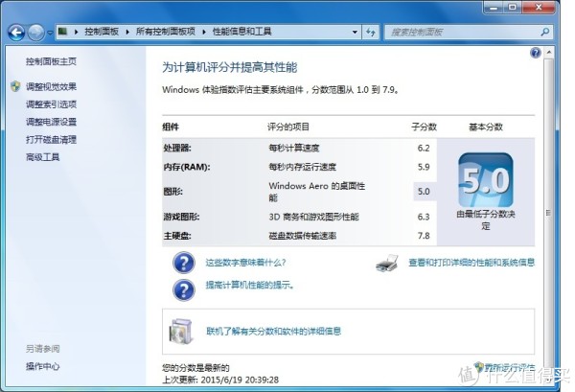575x392 pixels.
Task: Open 打开磁盘清理 link
Action: point(51,139)
